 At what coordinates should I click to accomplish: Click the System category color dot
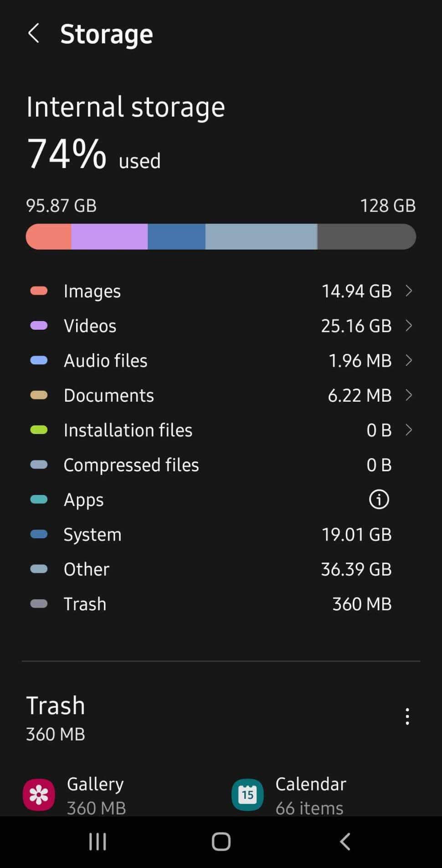(x=39, y=534)
